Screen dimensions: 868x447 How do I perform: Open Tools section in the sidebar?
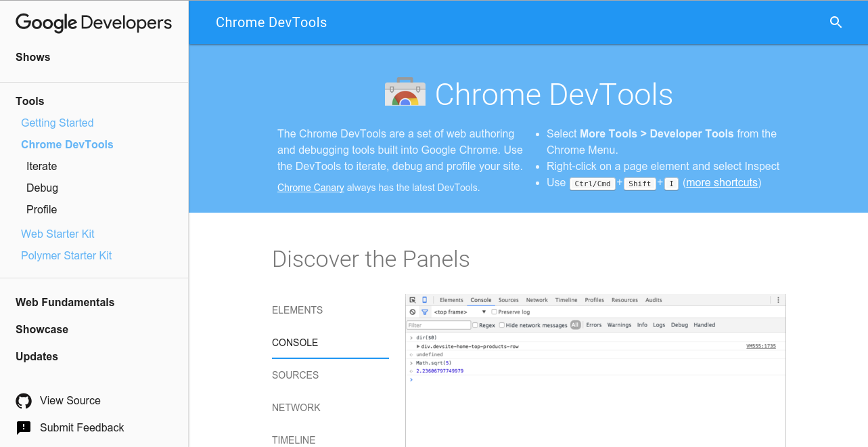tap(30, 102)
